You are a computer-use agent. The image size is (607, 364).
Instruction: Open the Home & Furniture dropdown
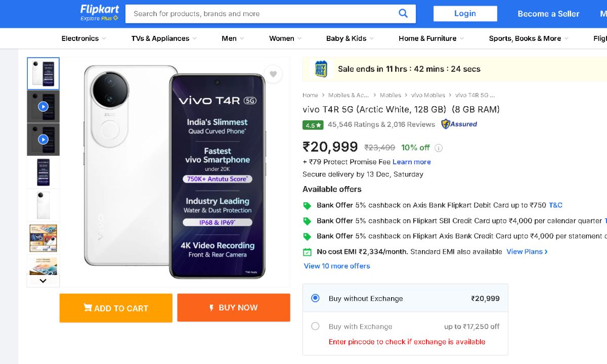(x=431, y=38)
